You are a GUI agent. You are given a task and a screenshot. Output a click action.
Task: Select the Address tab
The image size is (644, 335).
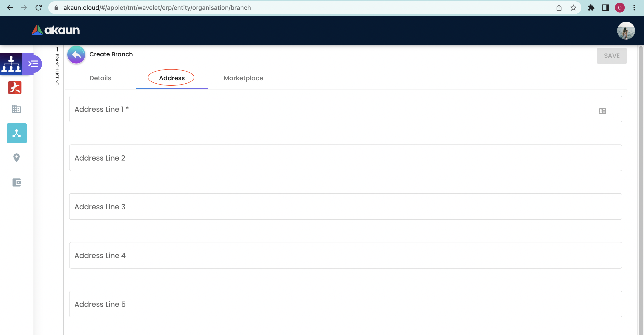coord(172,78)
